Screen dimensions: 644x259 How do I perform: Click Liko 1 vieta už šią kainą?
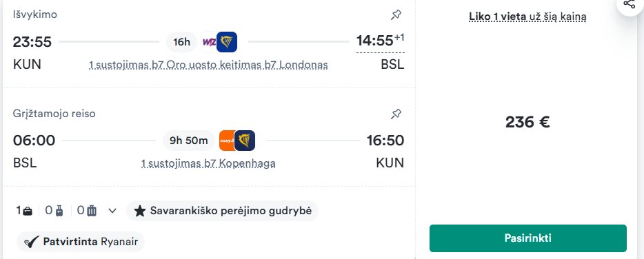tap(527, 17)
